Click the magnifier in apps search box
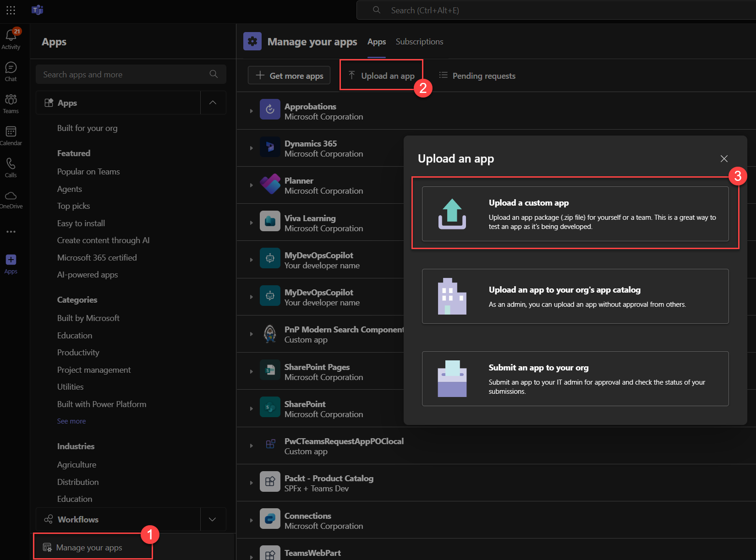 coord(214,74)
